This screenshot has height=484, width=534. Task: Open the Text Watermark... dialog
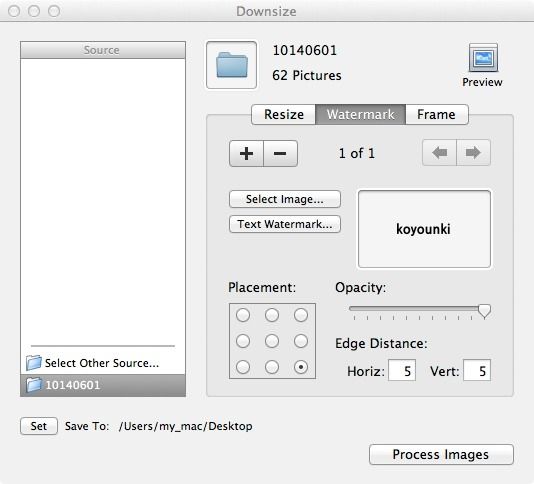pyautogui.click(x=285, y=224)
